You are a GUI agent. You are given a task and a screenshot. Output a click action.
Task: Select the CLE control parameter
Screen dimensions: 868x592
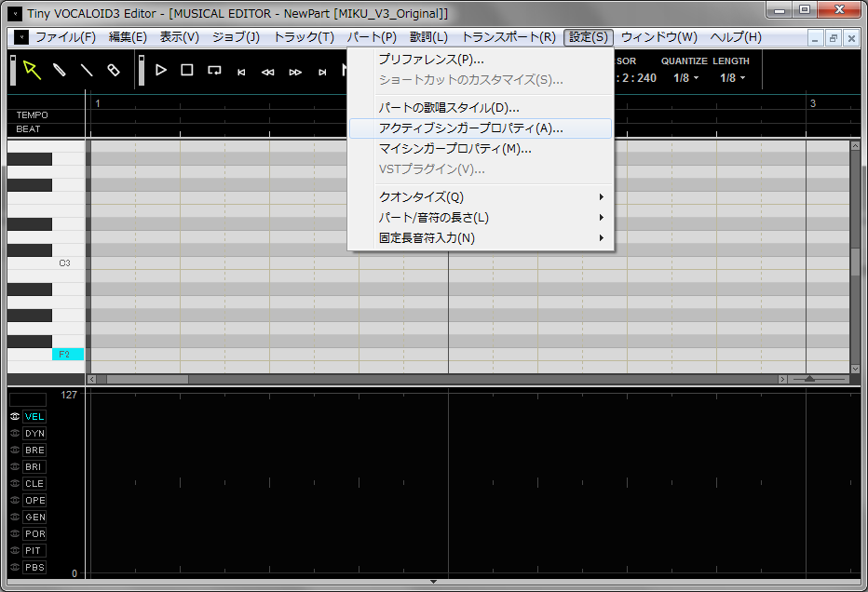click(34, 483)
